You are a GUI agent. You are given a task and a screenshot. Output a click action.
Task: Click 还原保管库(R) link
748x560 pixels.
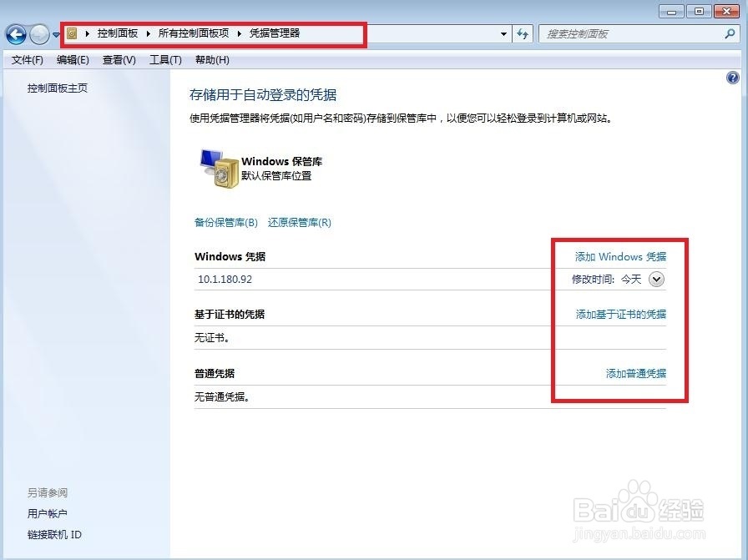coord(300,222)
